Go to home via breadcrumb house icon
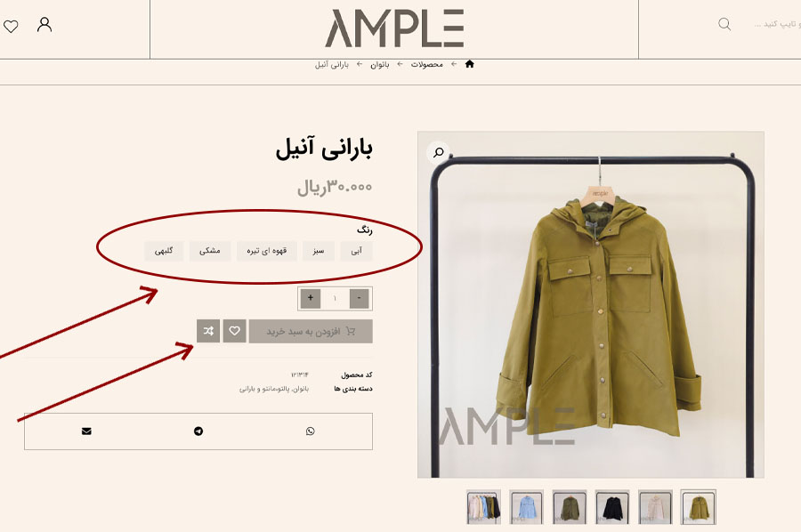 pyautogui.click(x=469, y=64)
